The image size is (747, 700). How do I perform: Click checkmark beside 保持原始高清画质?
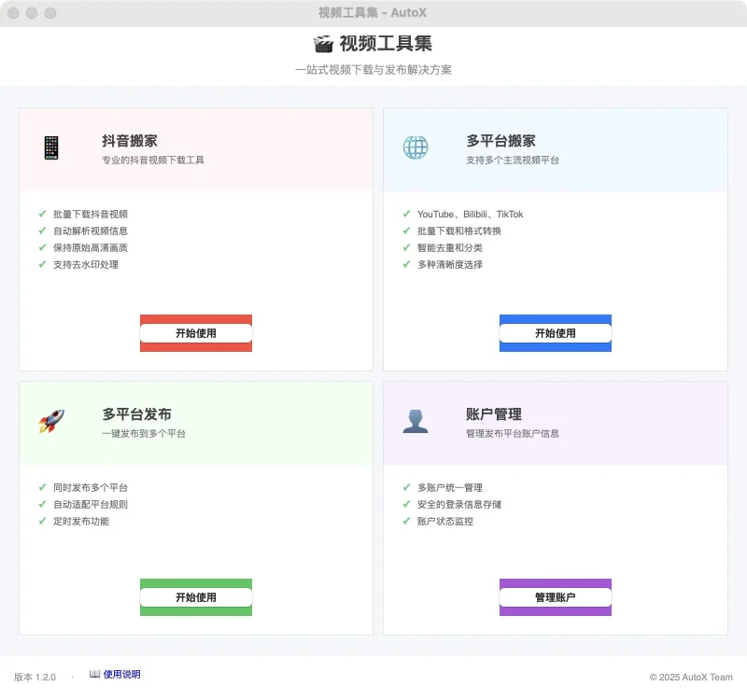42,247
